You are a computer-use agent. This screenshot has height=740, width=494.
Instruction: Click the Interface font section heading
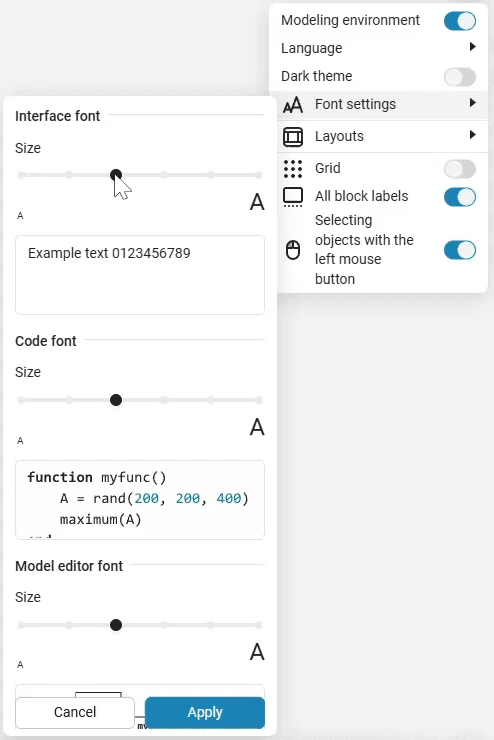58,116
